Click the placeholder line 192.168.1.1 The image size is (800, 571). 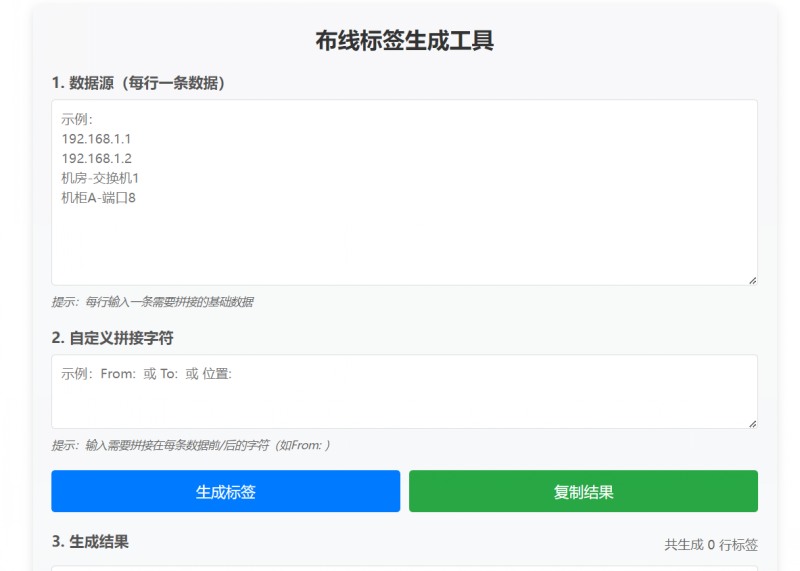[x=96, y=138]
